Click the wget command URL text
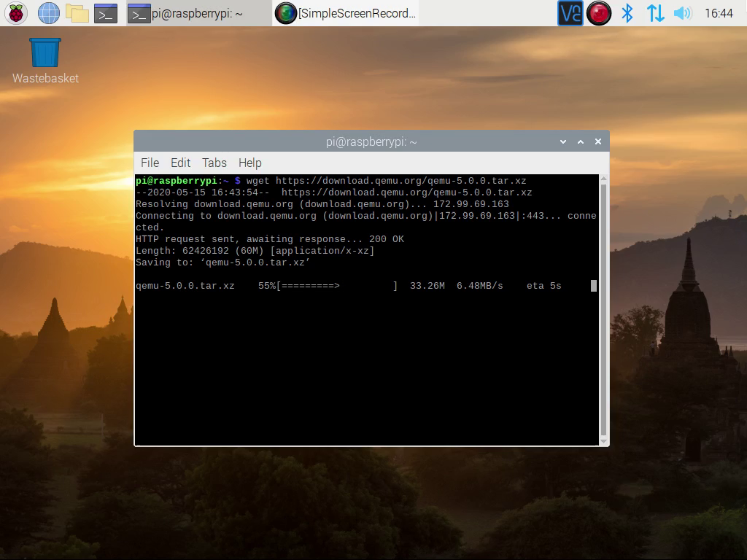This screenshot has height=560, width=747. pyautogui.click(x=400, y=181)
